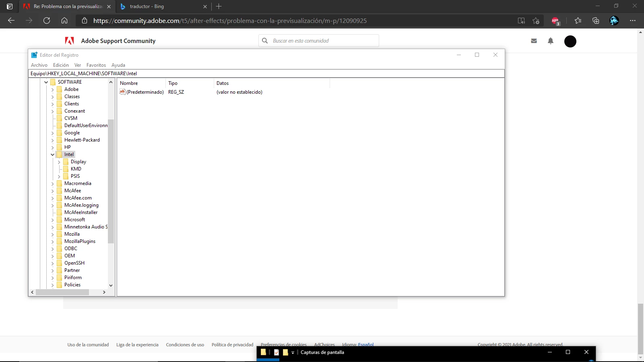Open Condiciones de uso link
This screenshot has height=362, width=644.
point(185,345)
